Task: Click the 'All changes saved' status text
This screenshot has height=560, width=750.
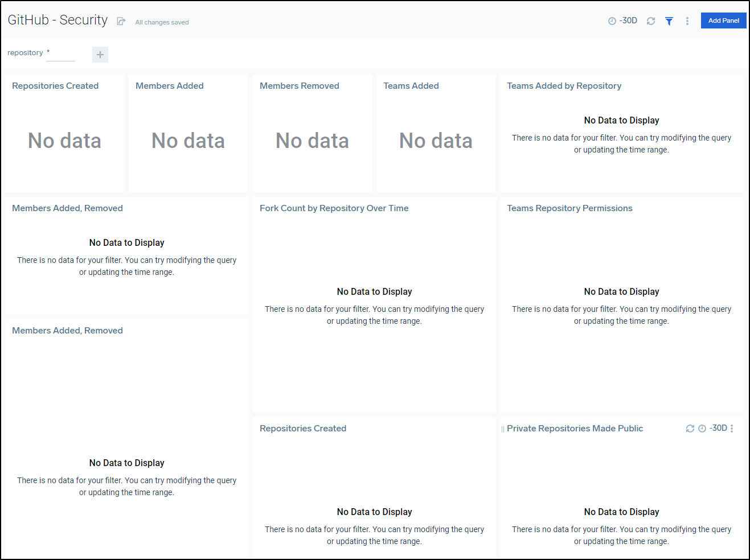Action: coord(162,22)
